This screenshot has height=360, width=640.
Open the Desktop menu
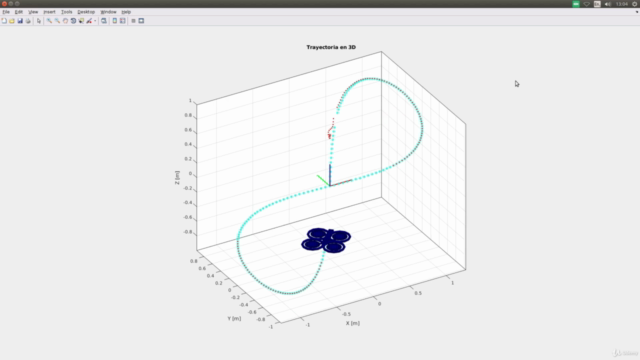point(86,12)
